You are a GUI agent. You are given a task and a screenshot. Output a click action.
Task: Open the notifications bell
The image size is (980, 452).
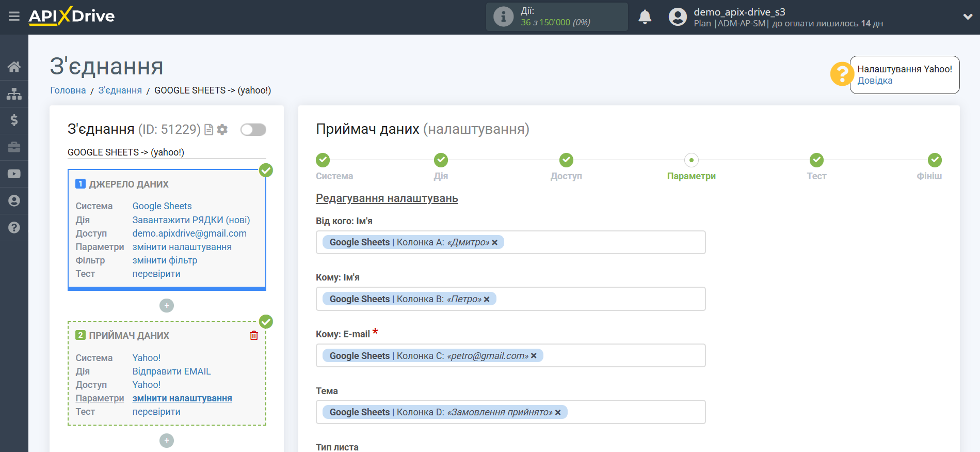point(645,17)
